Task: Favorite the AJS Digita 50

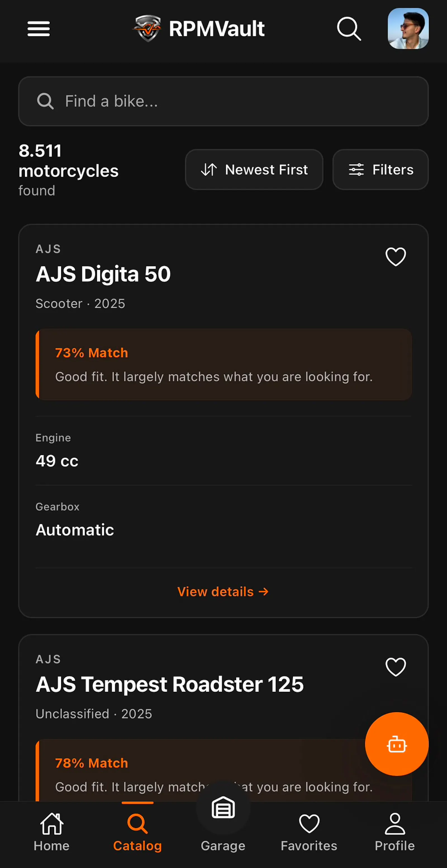Action: [x=395, y=257]
